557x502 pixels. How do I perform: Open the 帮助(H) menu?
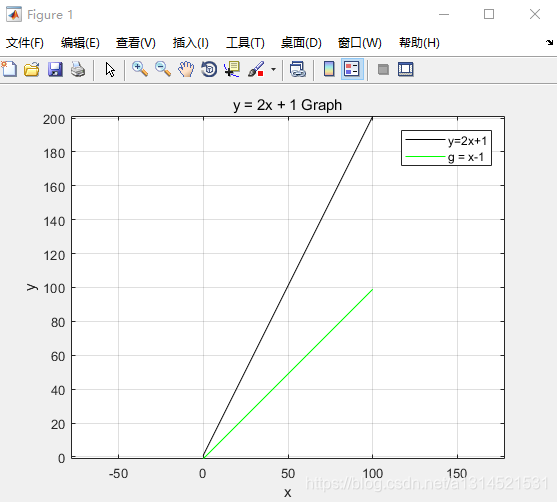[x=420, y=43]
